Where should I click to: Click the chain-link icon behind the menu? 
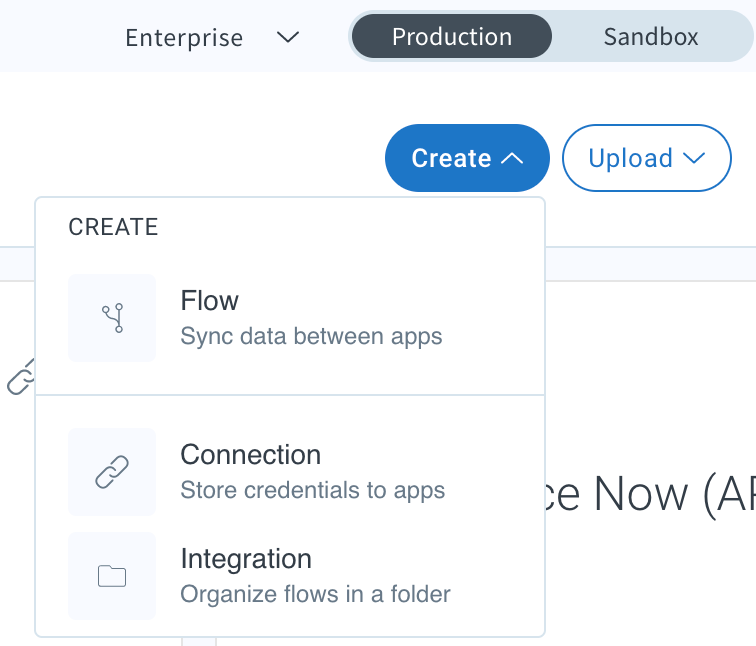tap(21, 377)
